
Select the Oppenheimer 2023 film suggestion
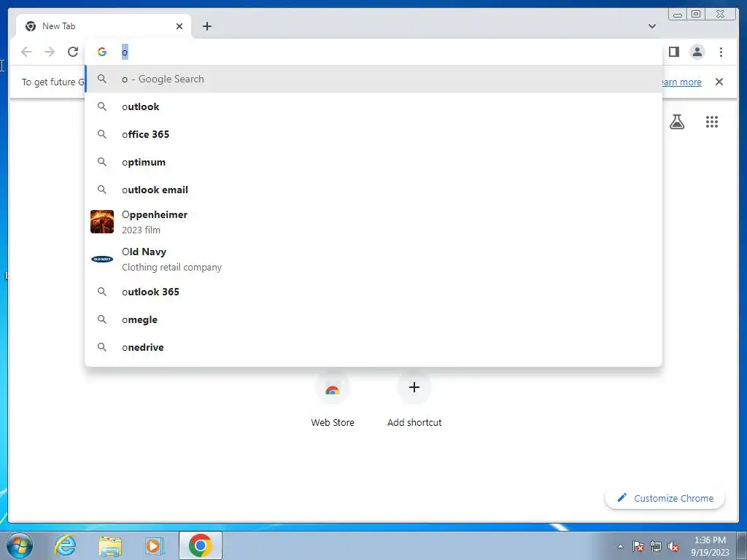[x=373, y=222]
